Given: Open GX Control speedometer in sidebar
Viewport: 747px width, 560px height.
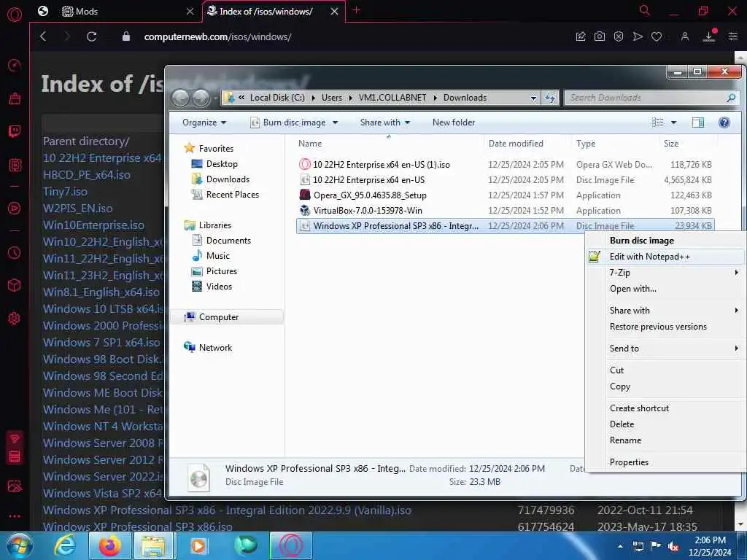Looking at the screenshot, I should pyautogui.click(x=15, y=65).
